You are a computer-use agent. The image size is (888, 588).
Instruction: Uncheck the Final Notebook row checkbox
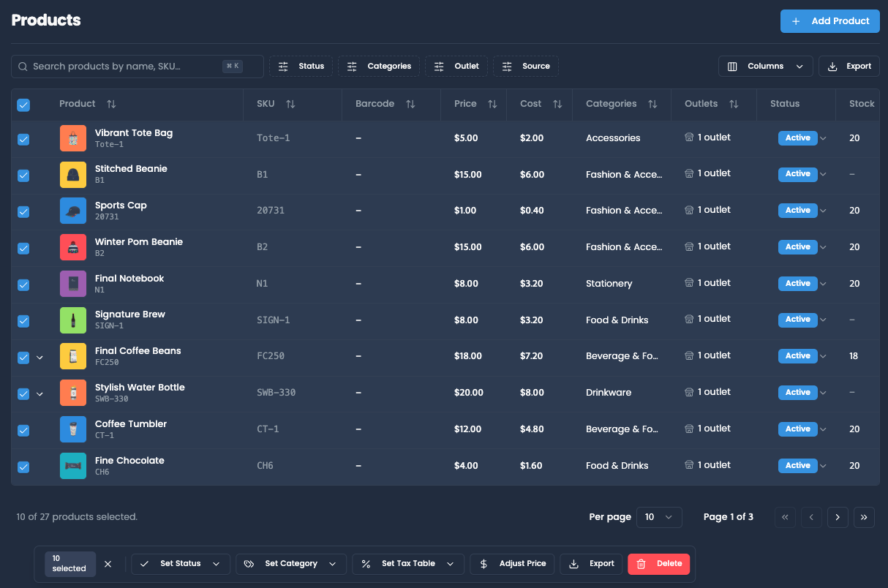coord(23,284)
